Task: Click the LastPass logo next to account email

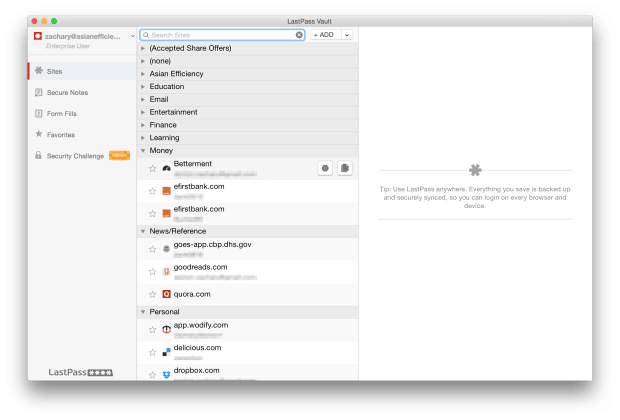Action: click(x=38, y=36)
